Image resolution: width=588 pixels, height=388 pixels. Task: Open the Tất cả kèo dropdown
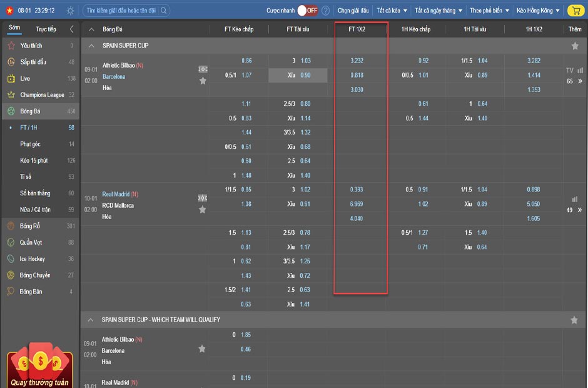(x=392, y=11)
